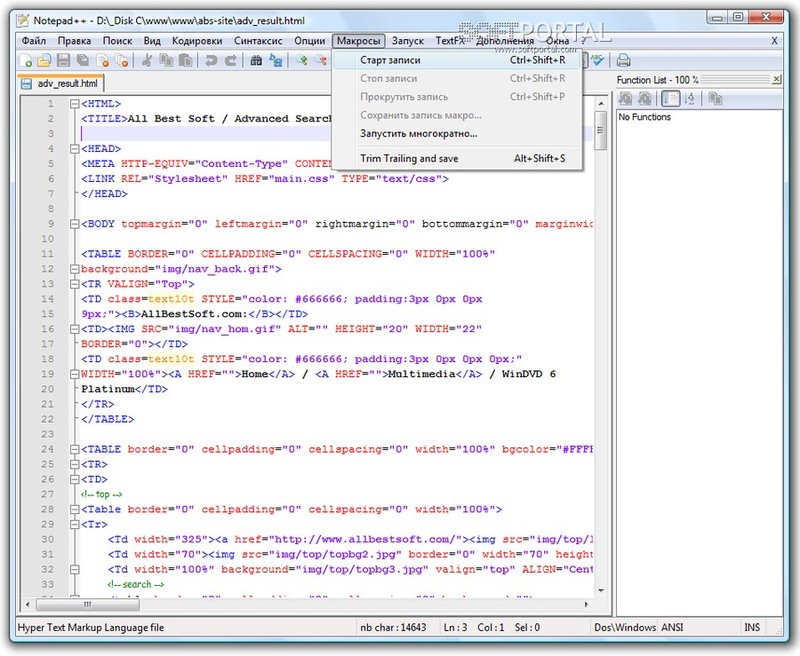Open the Файл menu
800x656 pixels.
pyautogui.click(x=34, y=41)
